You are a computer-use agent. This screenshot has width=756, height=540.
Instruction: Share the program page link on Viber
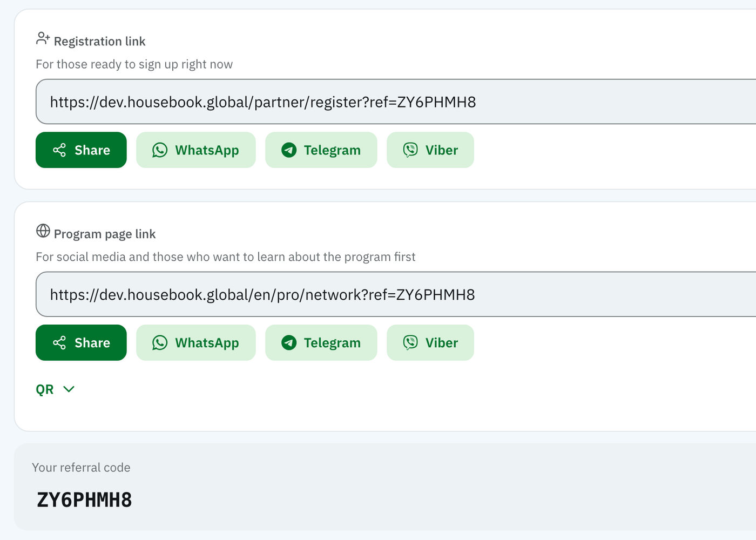pos(430,343)
